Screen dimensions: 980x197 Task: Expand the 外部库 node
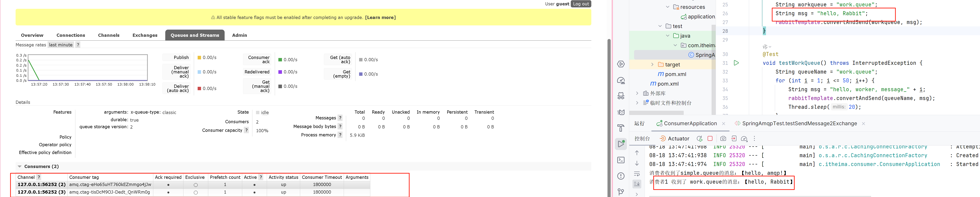pos(637,93)
